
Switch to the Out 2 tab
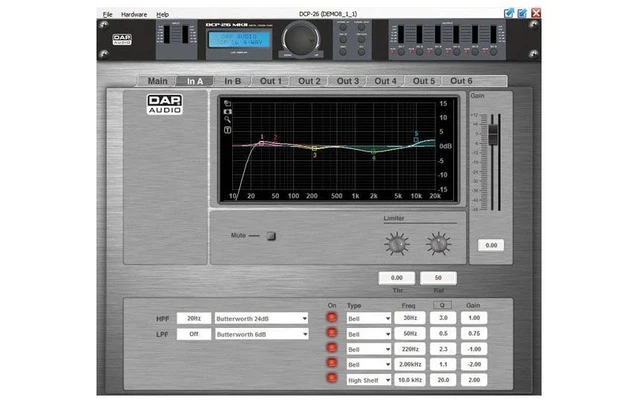pyautogui.click(x=309, y=81)
